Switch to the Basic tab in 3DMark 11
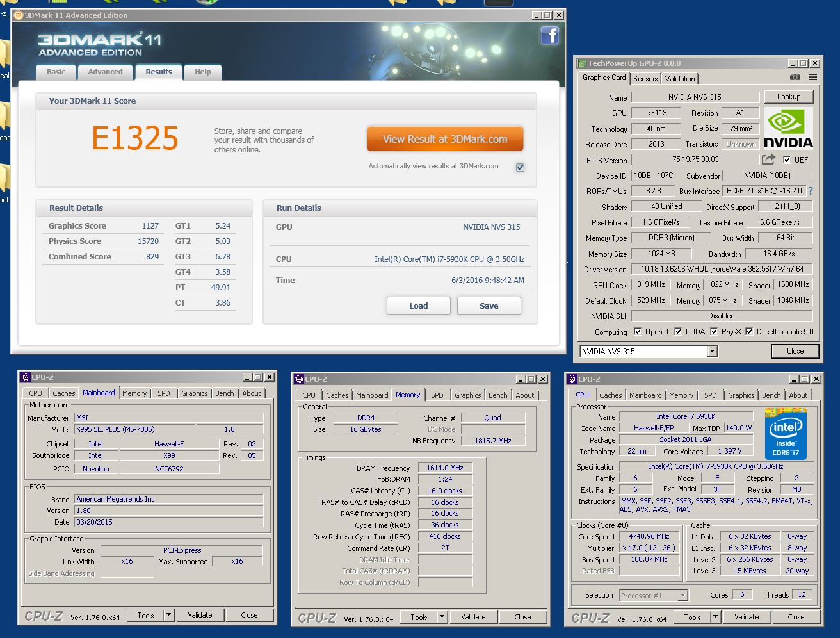Viewport: 840px width, 638px height. click(x=56, y=72)
